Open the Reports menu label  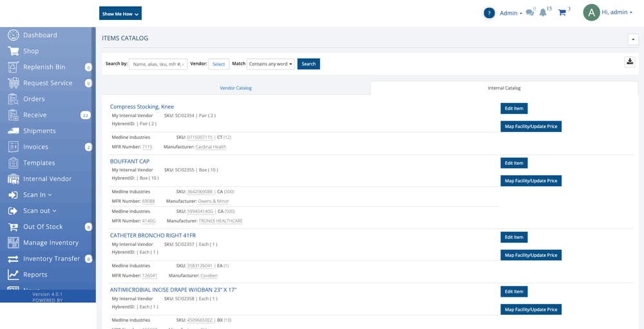(x=35, y=275)
